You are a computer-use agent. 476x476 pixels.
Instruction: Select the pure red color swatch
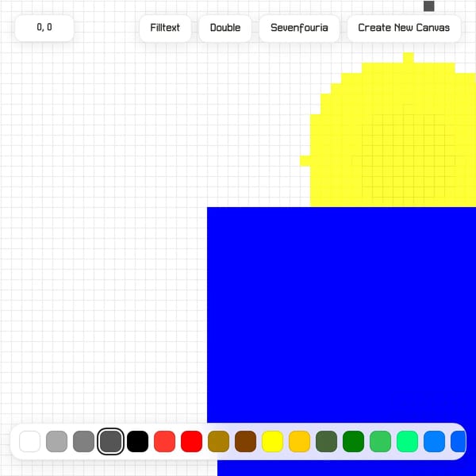pyautogui.click(x=191, y=441)
